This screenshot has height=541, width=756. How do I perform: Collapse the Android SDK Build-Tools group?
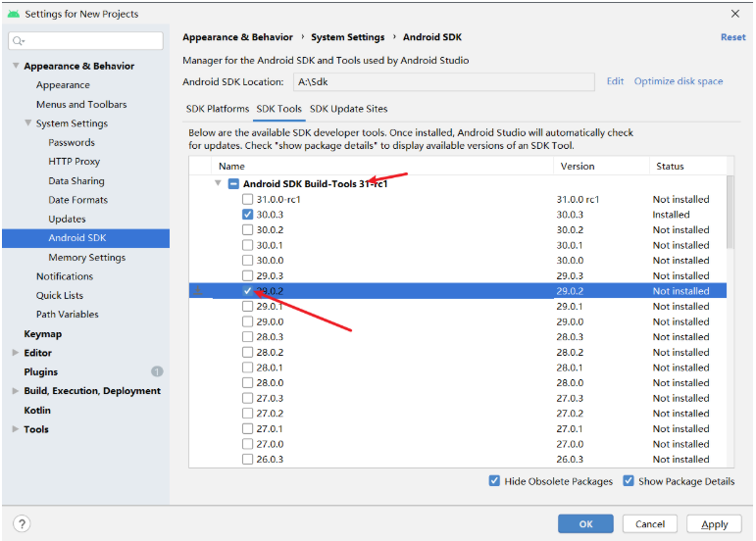[218, 183]
